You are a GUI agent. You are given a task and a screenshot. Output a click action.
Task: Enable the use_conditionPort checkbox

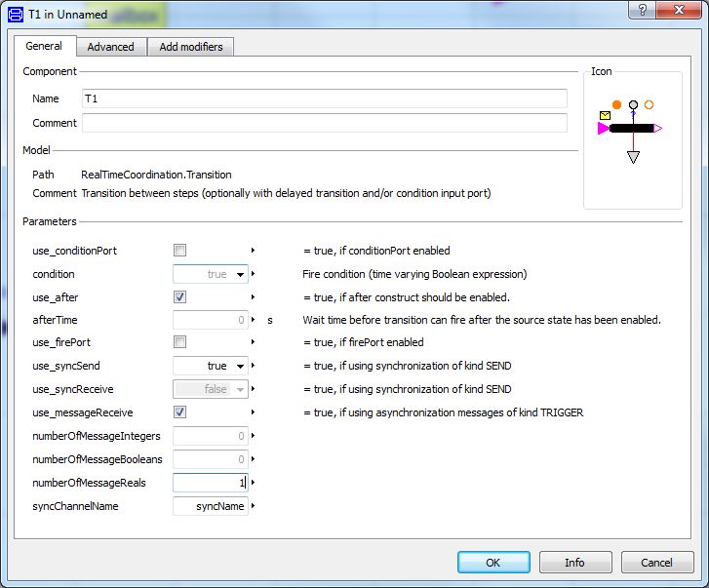pos(179,251)
